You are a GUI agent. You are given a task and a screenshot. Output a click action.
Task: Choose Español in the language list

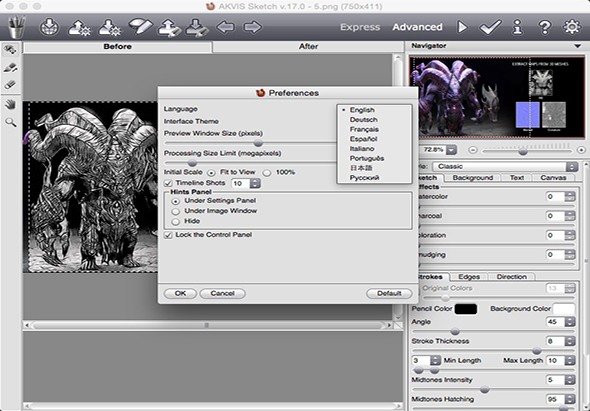click(x=363, y=139)
